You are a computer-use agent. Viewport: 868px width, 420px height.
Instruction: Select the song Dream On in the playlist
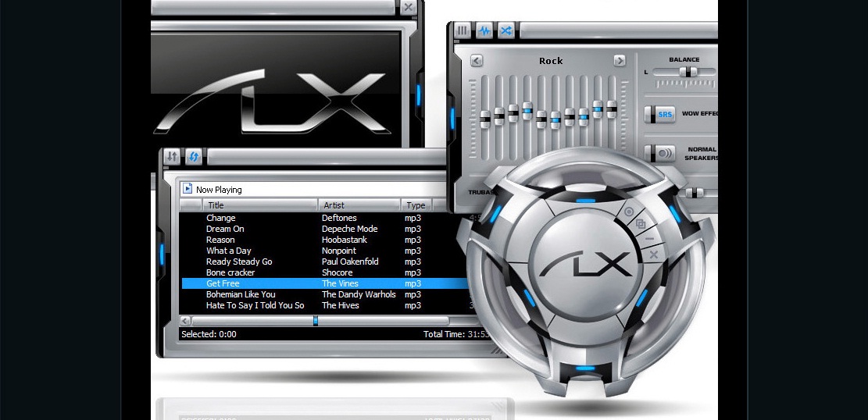[327, 229]
